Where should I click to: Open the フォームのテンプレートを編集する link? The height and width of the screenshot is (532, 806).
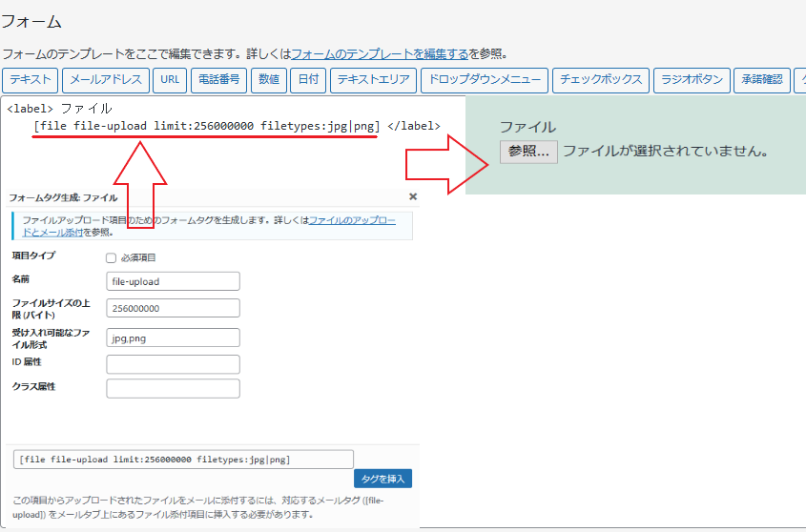379,53
